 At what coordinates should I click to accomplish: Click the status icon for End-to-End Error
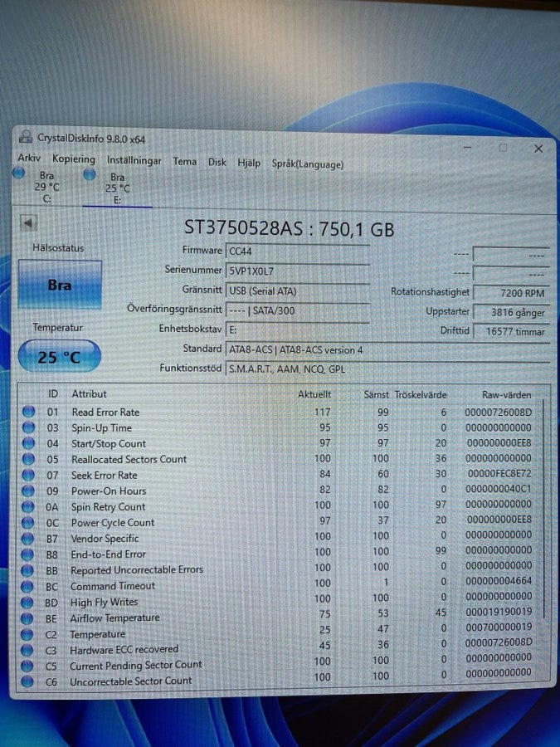[x=28, y=554]
